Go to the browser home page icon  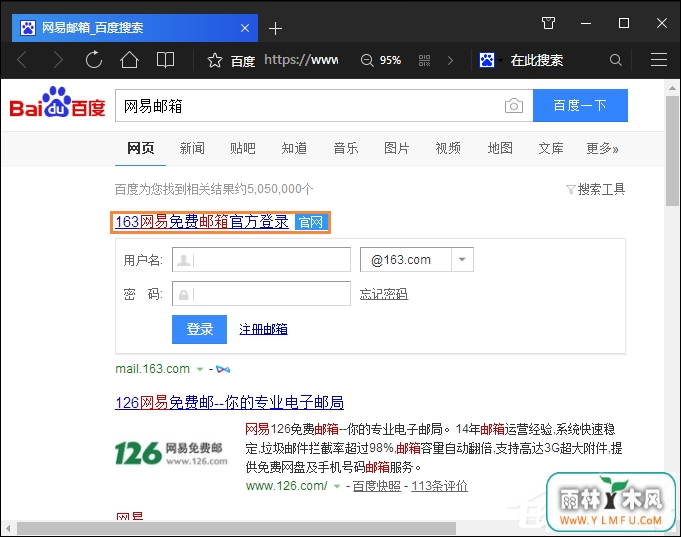pyautogui.click(x=129, y=60)
